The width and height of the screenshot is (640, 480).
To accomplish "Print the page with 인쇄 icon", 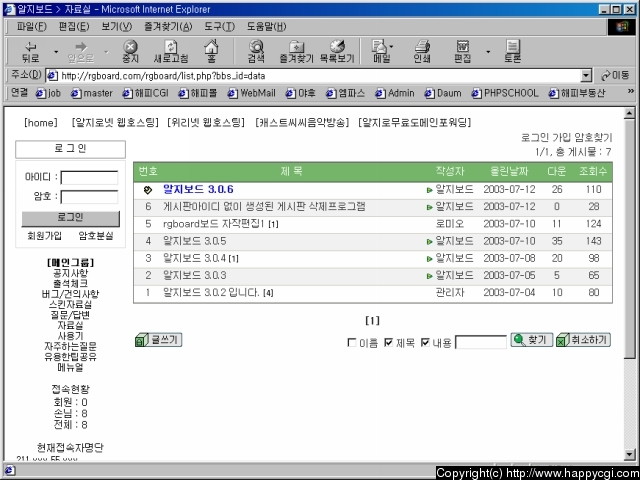I will [x=422, y=52].
